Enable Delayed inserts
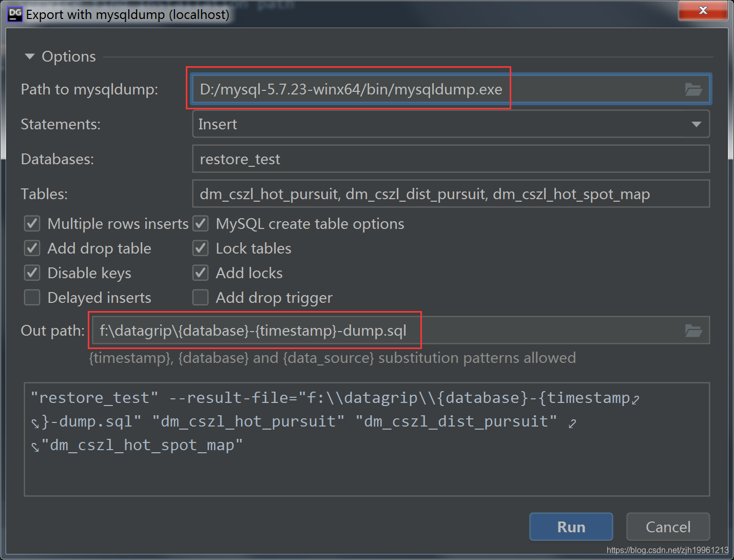The image size is (734, 560). tap(31, 297)
